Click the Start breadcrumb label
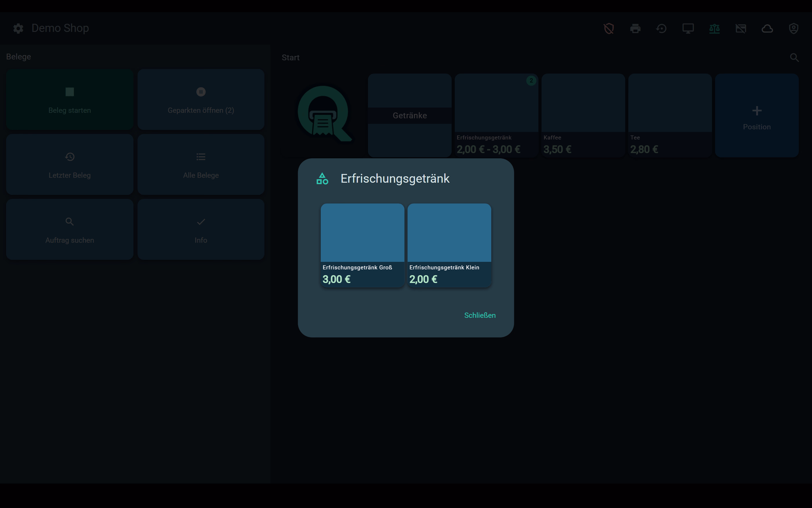This screenshot has height=508, width=812. click(x=291, y=57)
